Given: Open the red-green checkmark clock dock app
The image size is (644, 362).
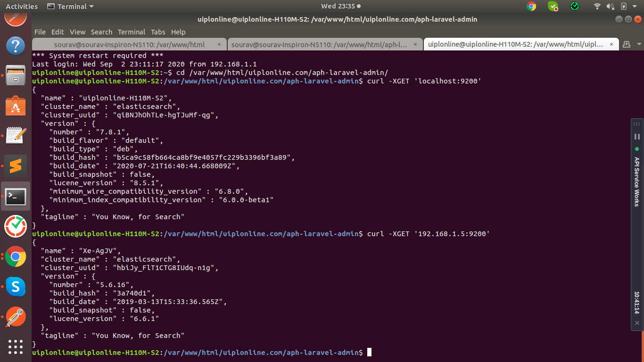Looking at the screenshot, I should tap(16, 226).
